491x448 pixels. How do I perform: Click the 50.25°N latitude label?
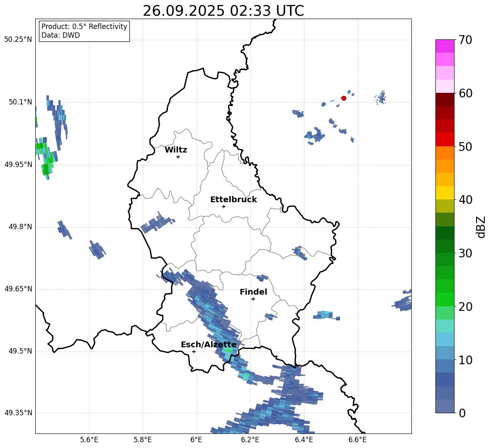[18, 40]
